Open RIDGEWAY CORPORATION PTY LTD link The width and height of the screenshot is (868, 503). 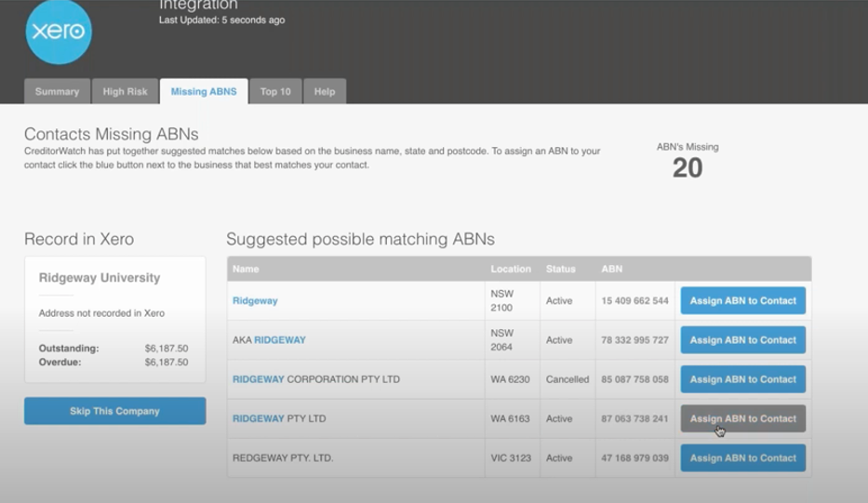click(x=316, y=379)
